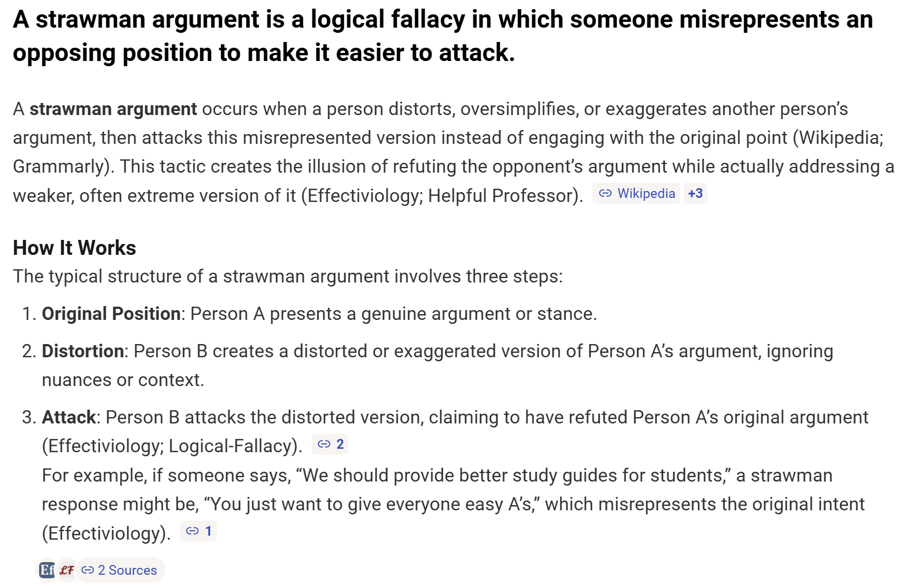Click the chain-link icon beside 2 Sources

click(87, 570)
